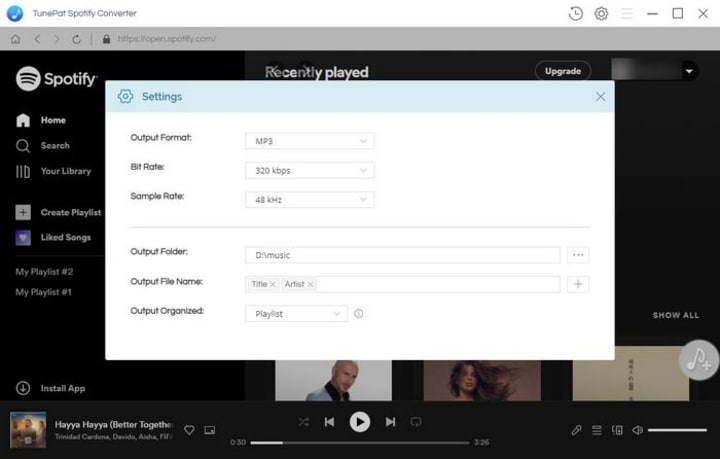Click the now playing album art
Screen dimensions: 720x459
pos(28,430)
